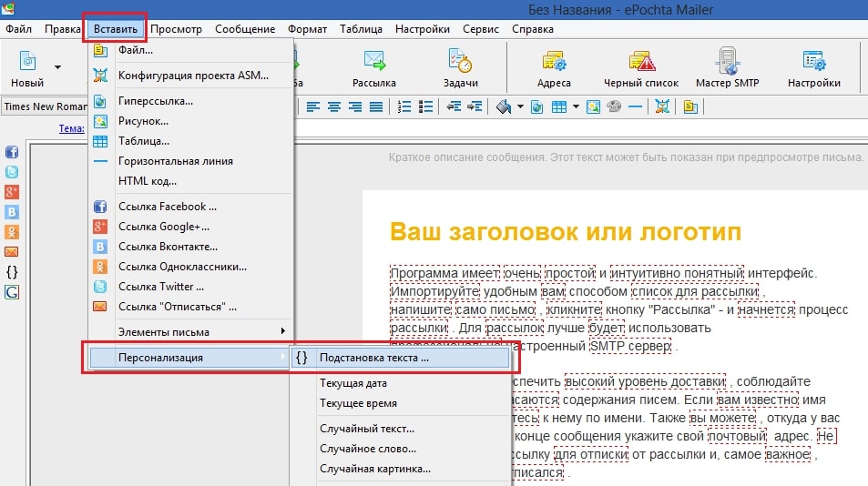
Task: Insert picture via formatting toolbar icon
Action: point(593,106)
